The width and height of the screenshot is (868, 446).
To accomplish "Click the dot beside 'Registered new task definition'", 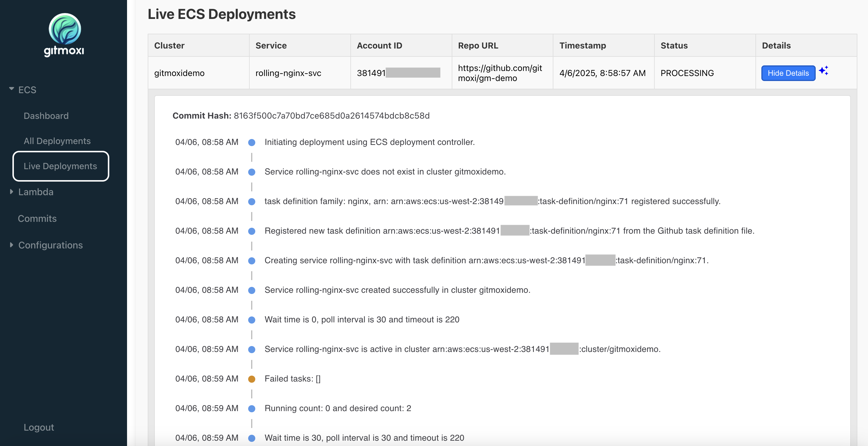I will click(252, 232).
